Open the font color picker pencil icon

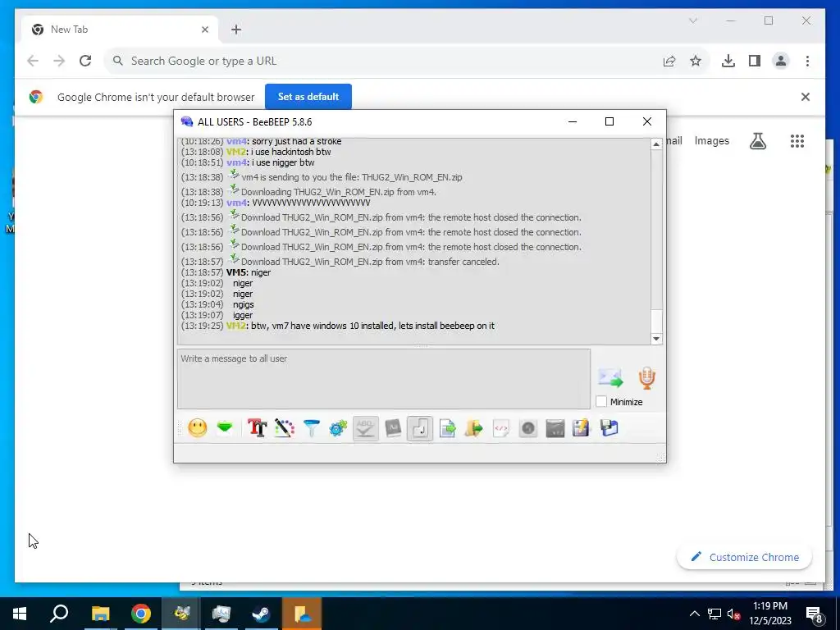285,428
